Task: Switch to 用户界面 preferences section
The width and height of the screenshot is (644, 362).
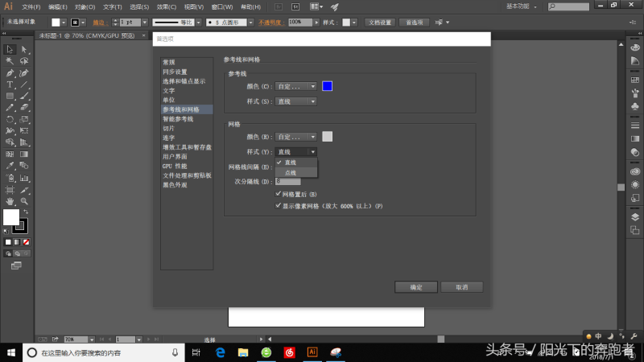Action: point(187,157)
